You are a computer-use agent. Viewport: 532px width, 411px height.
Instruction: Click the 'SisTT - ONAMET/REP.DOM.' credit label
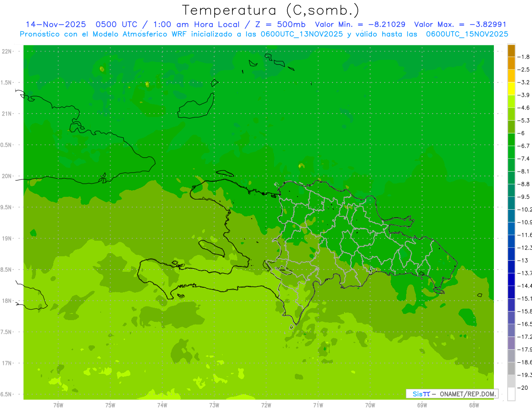(452, 394)
